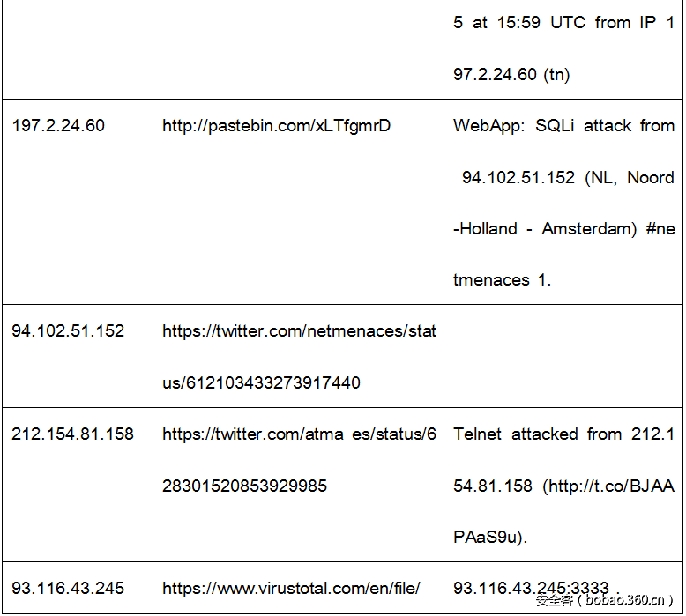Viewport: 686px width, 616px height.
Task: Click the 93.116.43.245:3333 address text
Action: click(x=531, y=588)
